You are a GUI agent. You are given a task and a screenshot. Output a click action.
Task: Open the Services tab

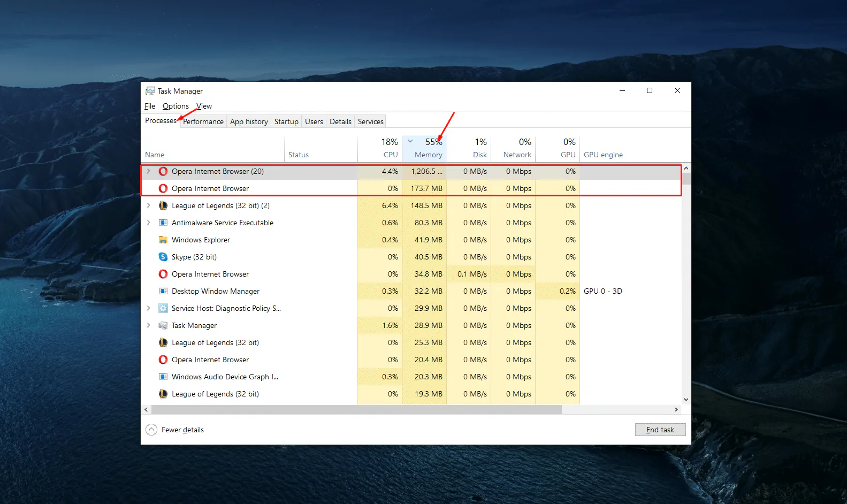pyautogui.click(x=370, y=121)
